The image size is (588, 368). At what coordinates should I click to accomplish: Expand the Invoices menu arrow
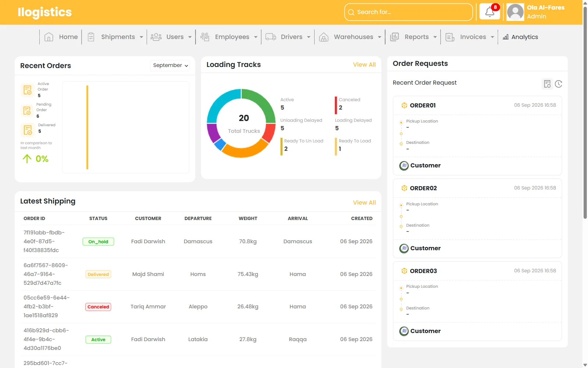pyautogui.click(x=492, y=37)
